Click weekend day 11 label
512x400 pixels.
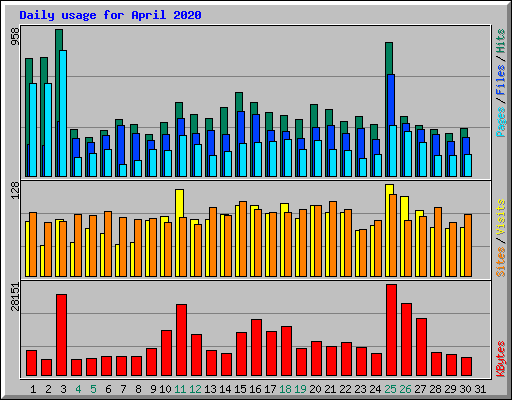point(180,389)
